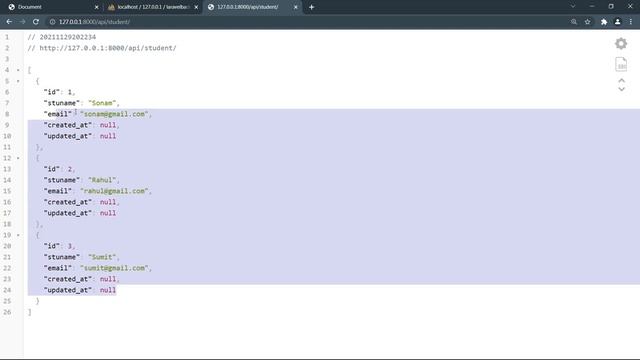The width and height of the screenshot is (640, 360).
Task: Click line number 26 in the gutter
Action: tap(7, 312)
